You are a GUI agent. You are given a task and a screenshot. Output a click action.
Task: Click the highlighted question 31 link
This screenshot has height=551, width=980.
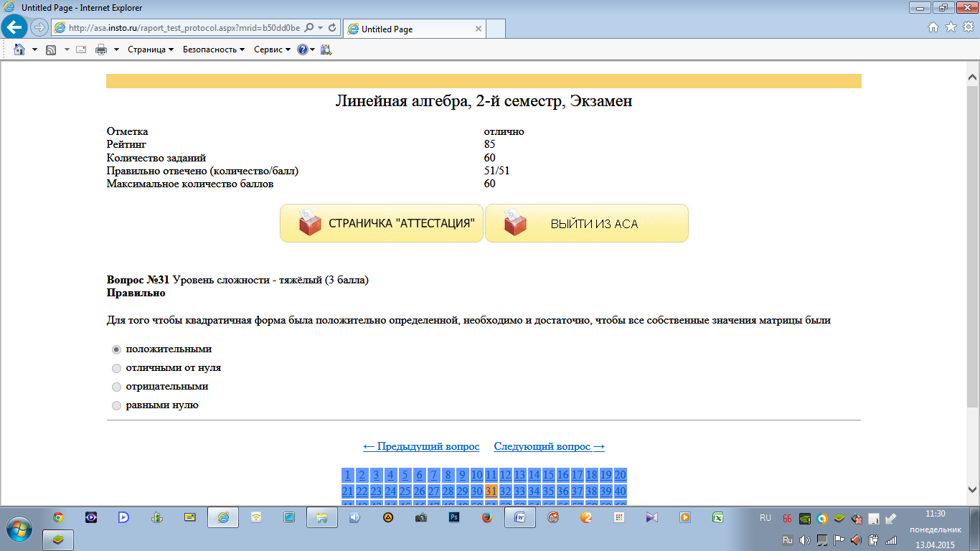[491, 491]
